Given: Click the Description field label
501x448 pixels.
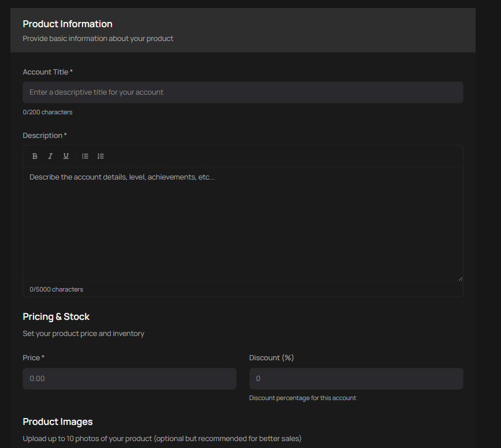Looking at the screenshot, I should click(x=44, y=136).
